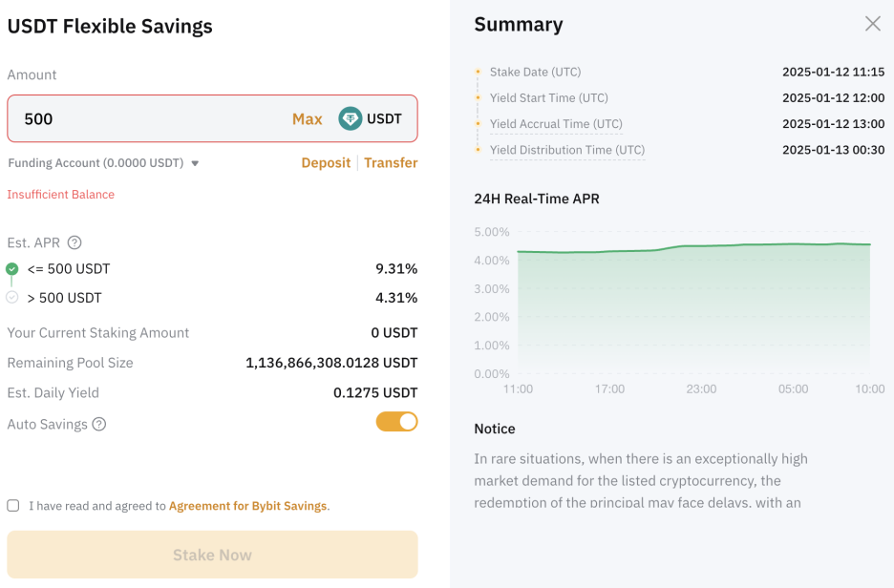Click the 2025-01-12 13:00 accrual time value

pos(833,124)
